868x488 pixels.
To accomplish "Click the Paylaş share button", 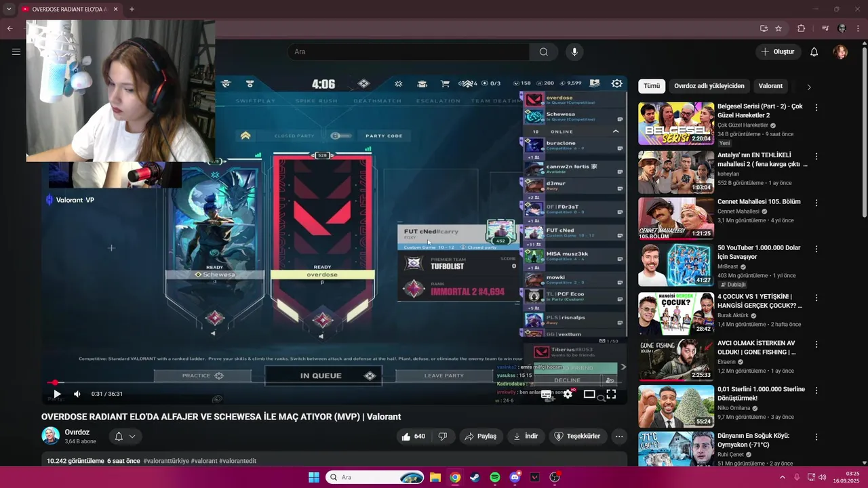I will click(x=480, y=436).
